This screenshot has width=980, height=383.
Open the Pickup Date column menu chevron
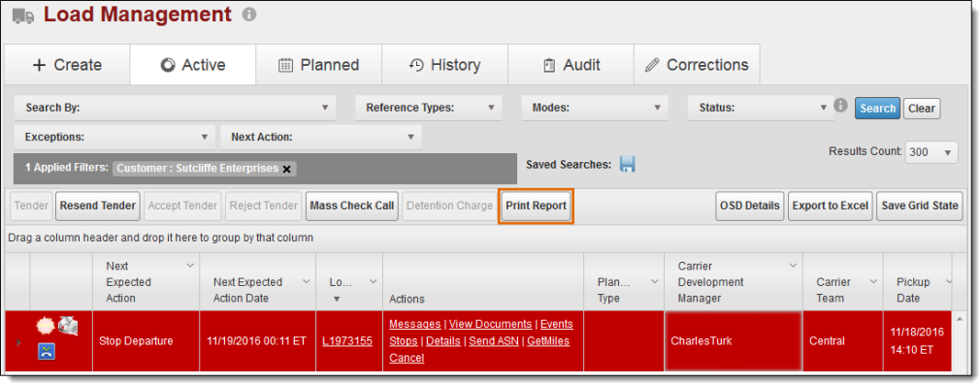tap(948, 282)
